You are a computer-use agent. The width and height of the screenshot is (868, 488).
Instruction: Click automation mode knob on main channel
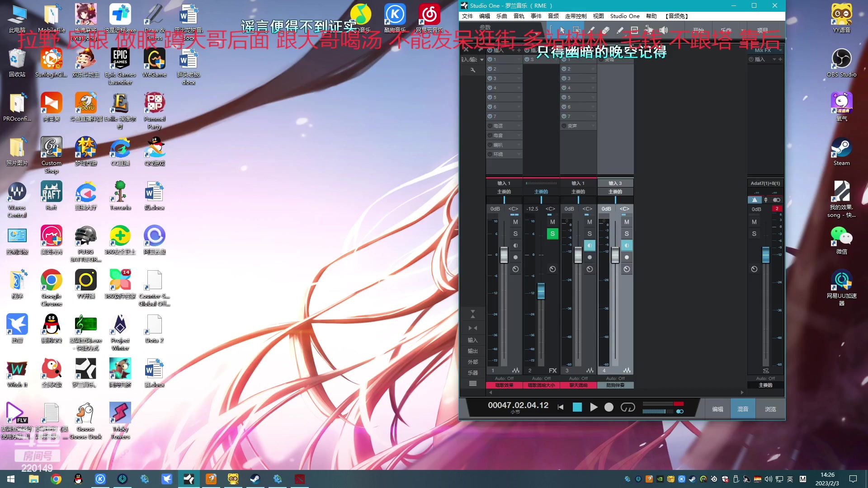coord(754,269)
